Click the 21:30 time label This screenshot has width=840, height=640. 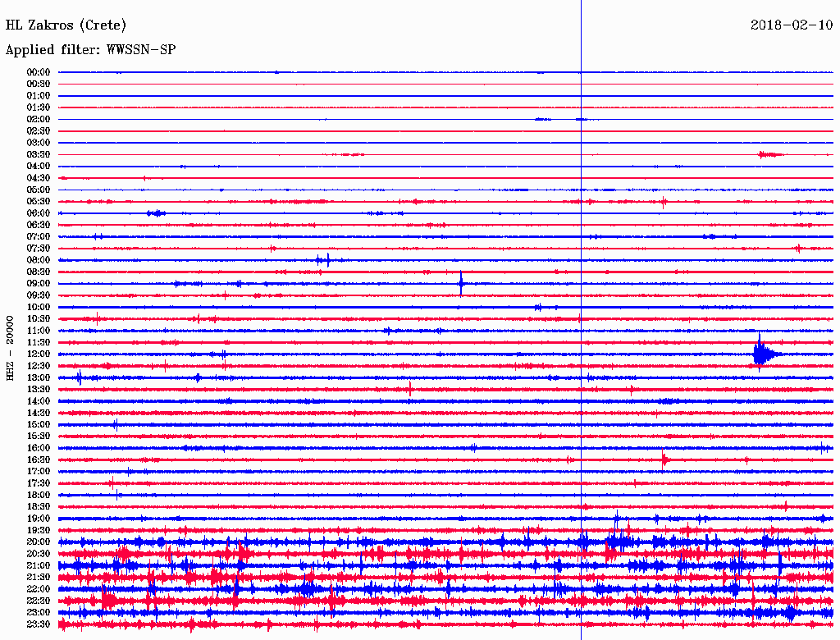tap(39, 578)
